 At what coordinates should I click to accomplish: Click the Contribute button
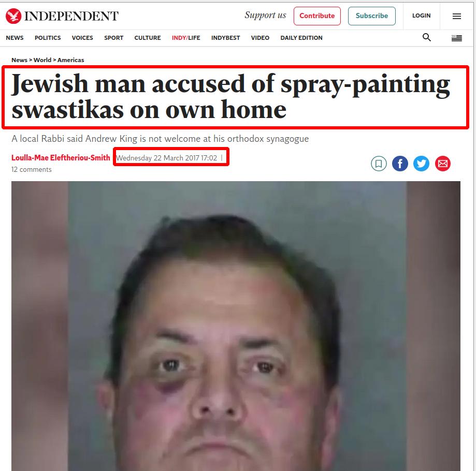pyautogui.click(x=317, y=16)
